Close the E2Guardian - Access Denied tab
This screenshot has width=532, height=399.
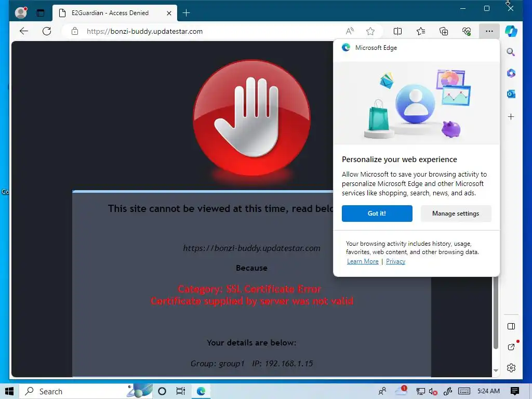coord(169,13)
